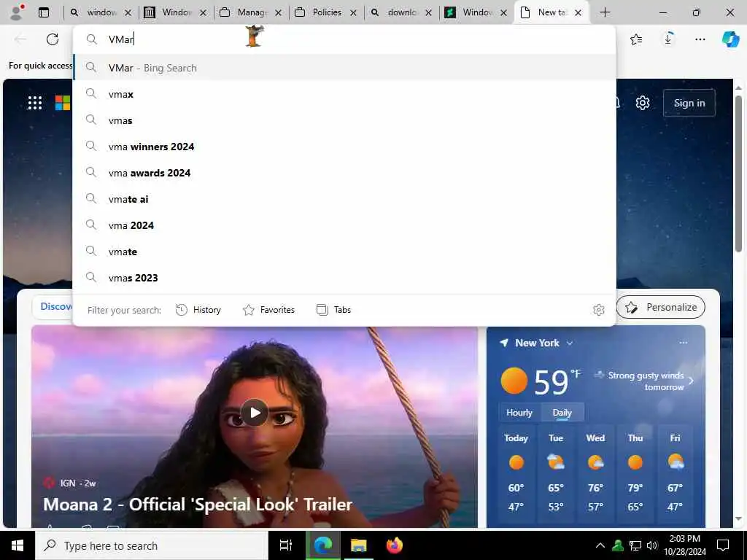Viewport: 747px width, 560px height.
Task: Open the Downloads toolbar icon
Action: [x=668, y=39]
